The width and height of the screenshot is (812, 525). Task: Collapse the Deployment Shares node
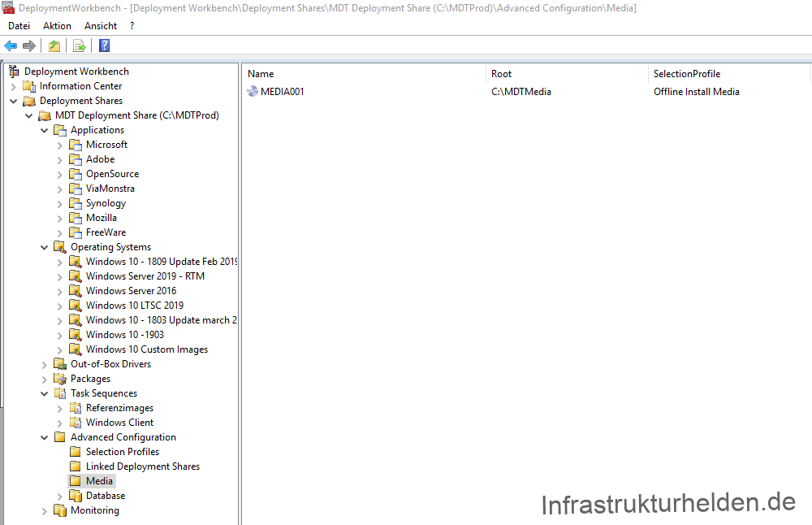14,101
